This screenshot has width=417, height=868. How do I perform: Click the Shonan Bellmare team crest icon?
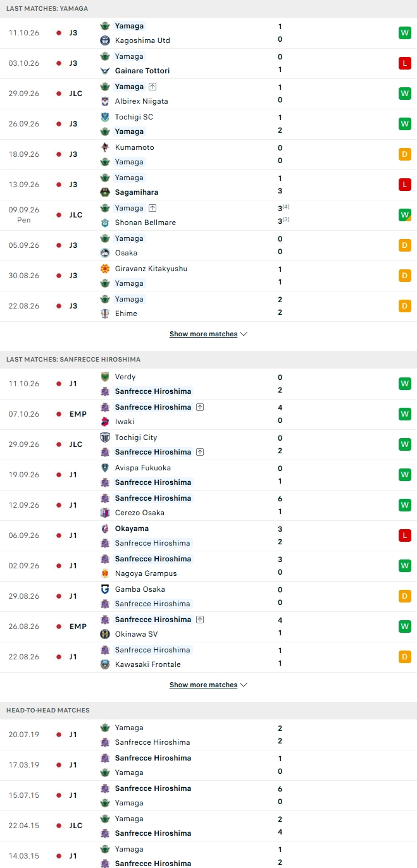coord(105,223)
